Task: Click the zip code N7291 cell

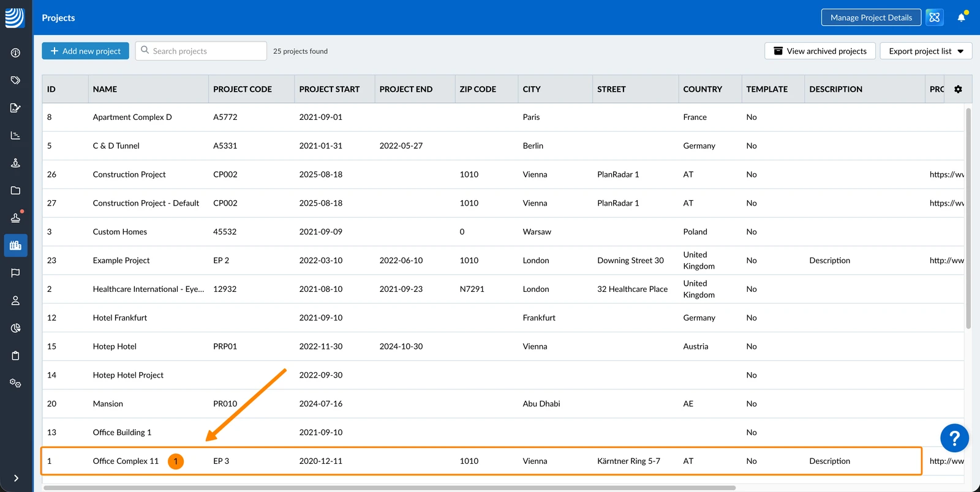Action: 472,289
